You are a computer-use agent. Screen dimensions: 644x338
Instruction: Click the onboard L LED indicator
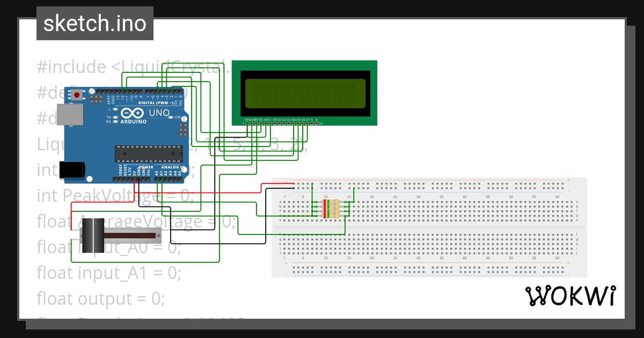point(114,109)
